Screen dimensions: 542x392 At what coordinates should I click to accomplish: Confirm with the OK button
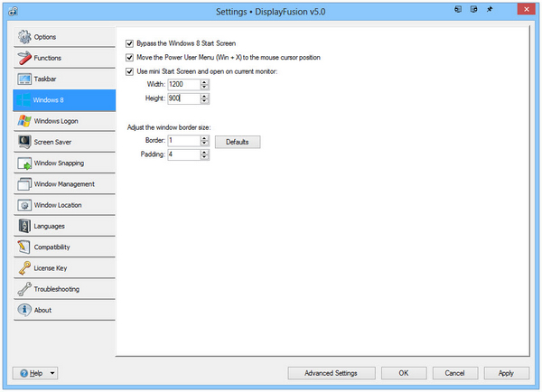coord(404,373)
